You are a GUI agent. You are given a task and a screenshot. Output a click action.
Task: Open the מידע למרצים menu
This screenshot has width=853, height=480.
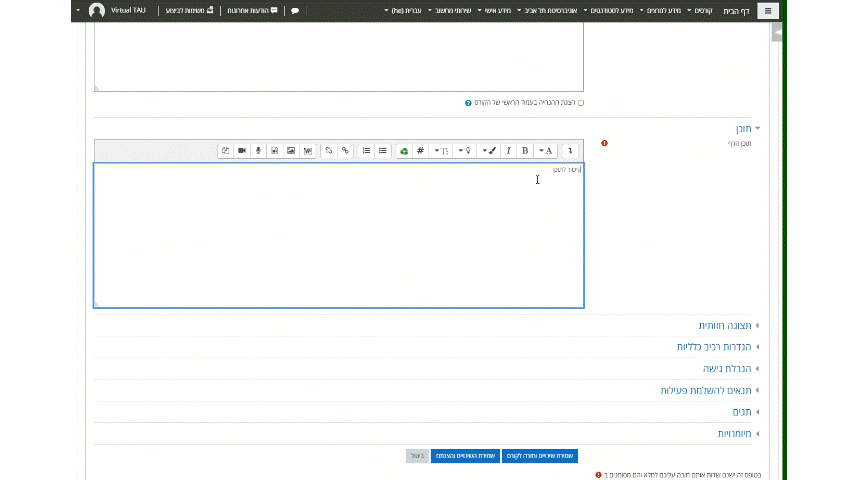(x=660, y=11)
